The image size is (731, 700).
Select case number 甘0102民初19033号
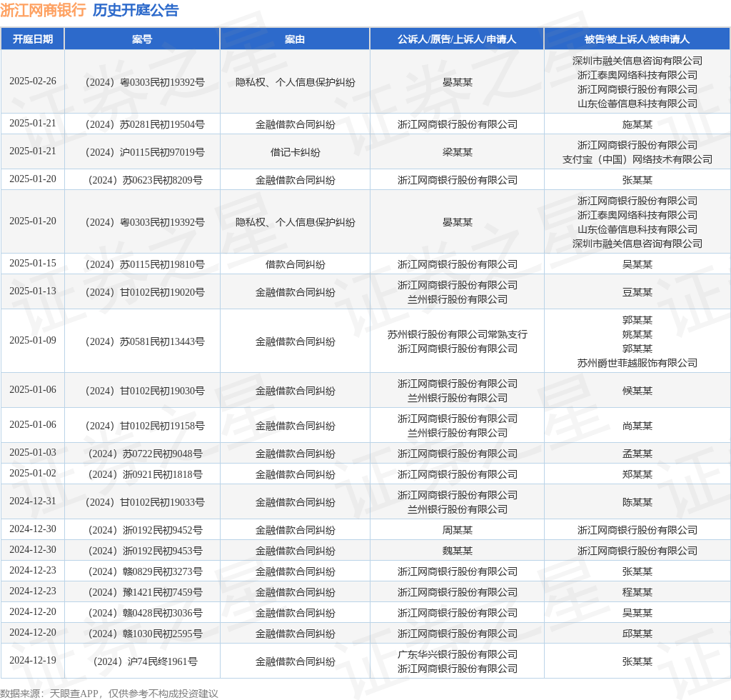click(145, 502)
